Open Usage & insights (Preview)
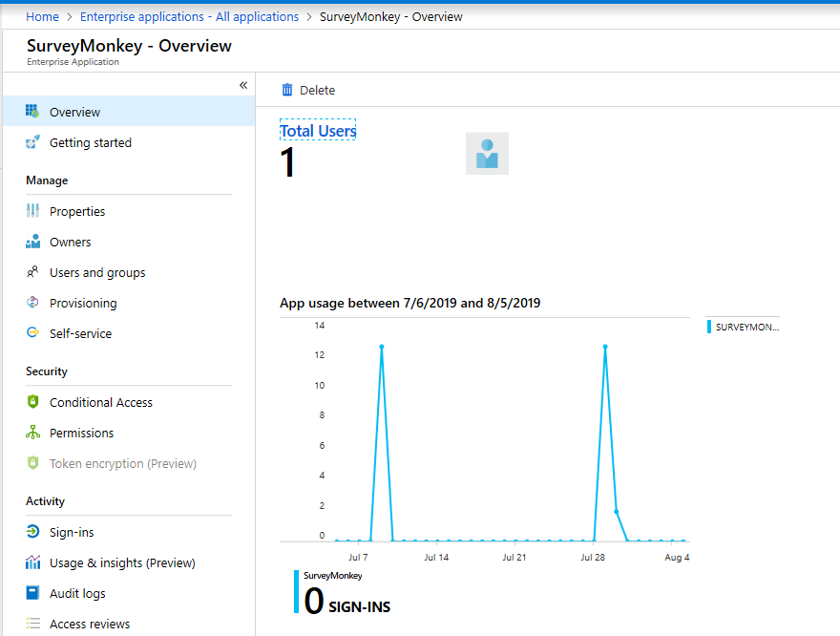The height and width of the screenshot is (636, 840). click(129, 562)
